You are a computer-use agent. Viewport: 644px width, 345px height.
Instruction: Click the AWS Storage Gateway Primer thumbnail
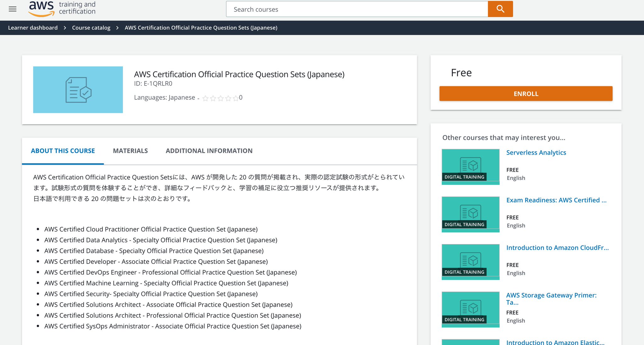point(470,309)
